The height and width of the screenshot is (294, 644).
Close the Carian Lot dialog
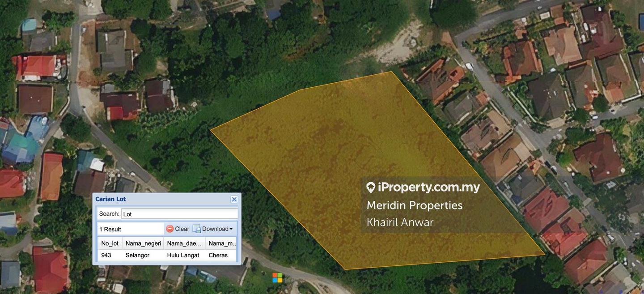[234, 199]
